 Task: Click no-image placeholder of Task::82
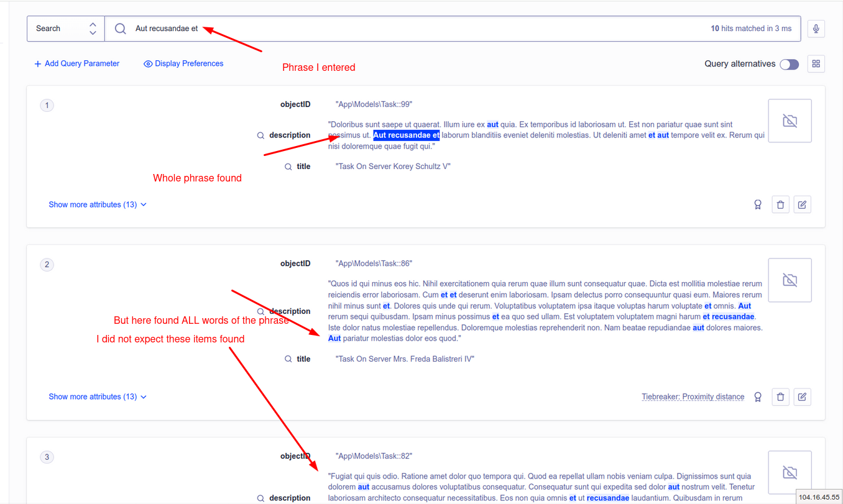(x=790, y=473)
